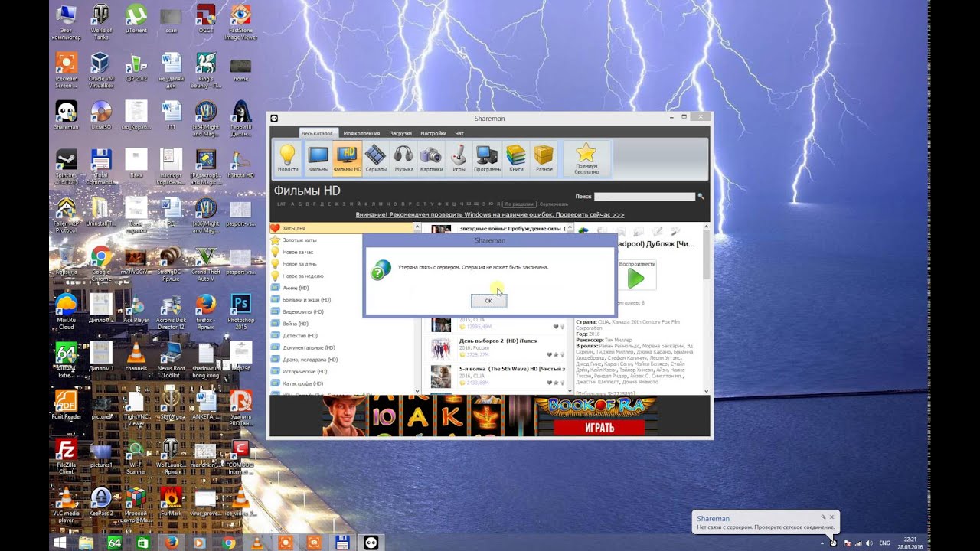
Task: Click the Shareman taskbar button
Action: click(x=371, y=543)
